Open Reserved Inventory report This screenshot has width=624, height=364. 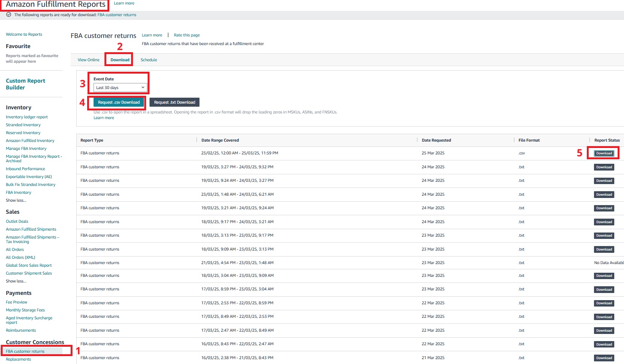pos(23,133)
